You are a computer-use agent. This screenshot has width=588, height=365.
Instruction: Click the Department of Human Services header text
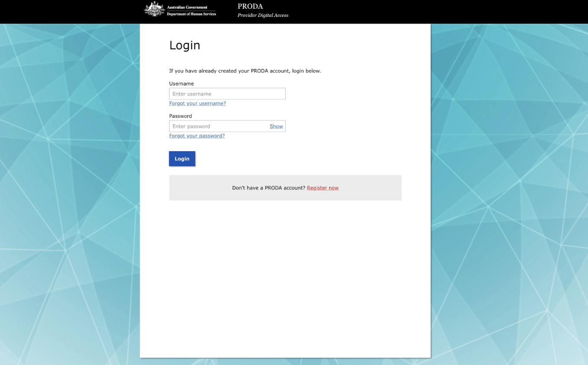tap(191, 14)
